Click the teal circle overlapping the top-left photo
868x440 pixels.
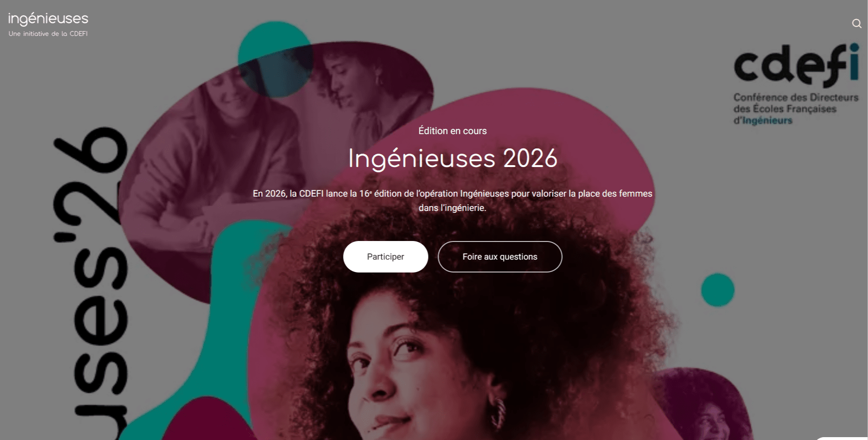[275, 59]
